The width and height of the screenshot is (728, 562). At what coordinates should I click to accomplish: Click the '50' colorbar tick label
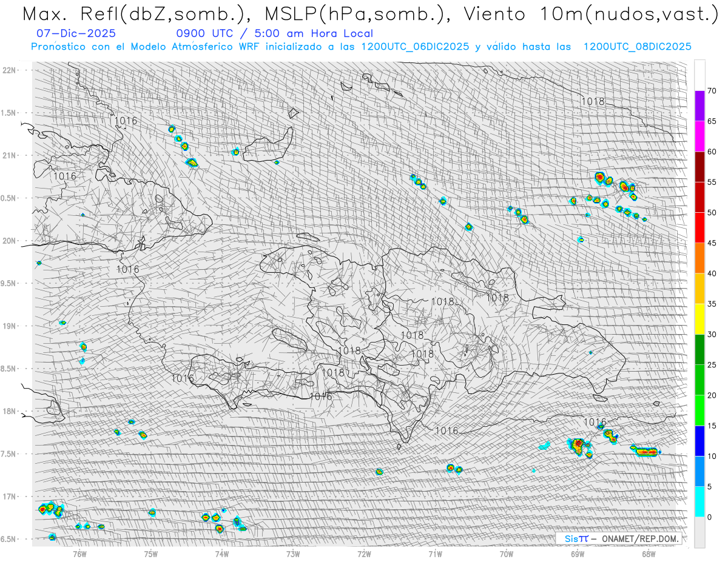pyautogui.click(x=712, y=213)
